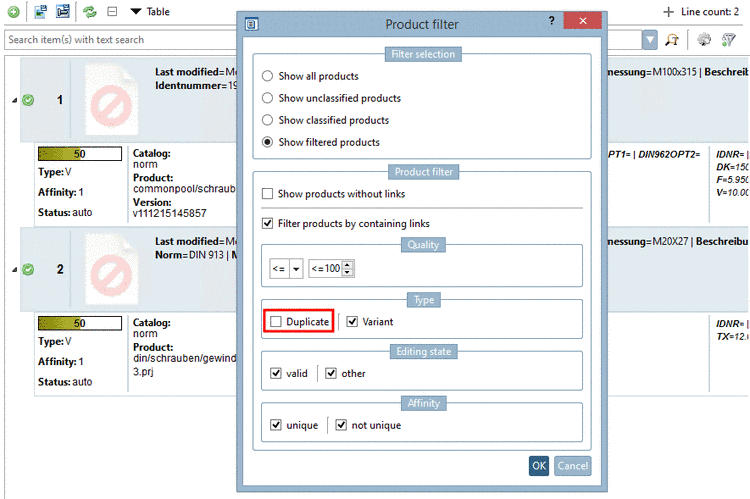750x499 pixels.
Task: Click the save-all list icon in toolbar
Action: pyautogui.click(x=63, y=11)
